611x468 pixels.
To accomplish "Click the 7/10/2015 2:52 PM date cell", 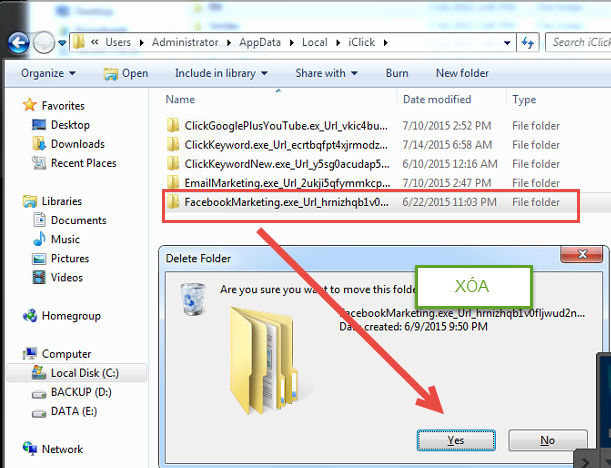I will (x=447, y=126).
